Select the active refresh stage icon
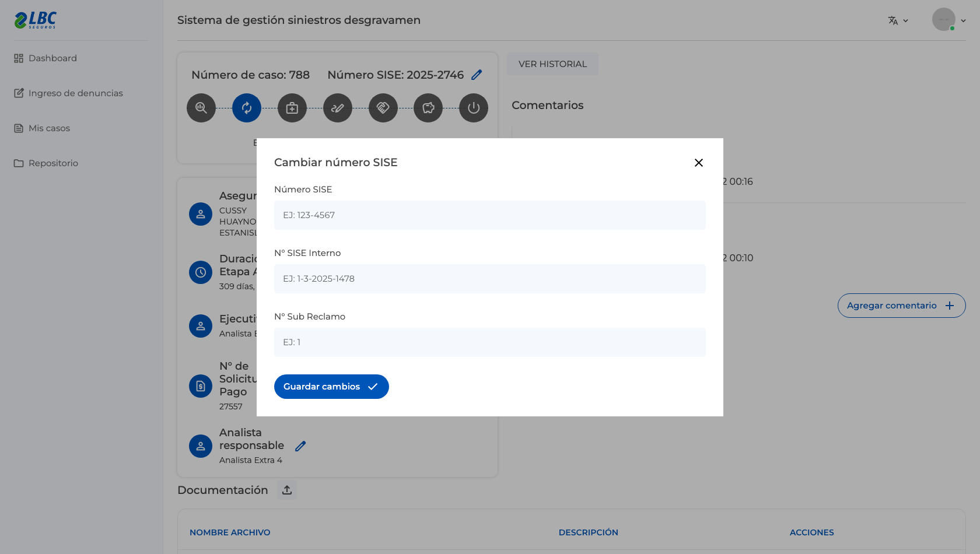 (247, 108)
